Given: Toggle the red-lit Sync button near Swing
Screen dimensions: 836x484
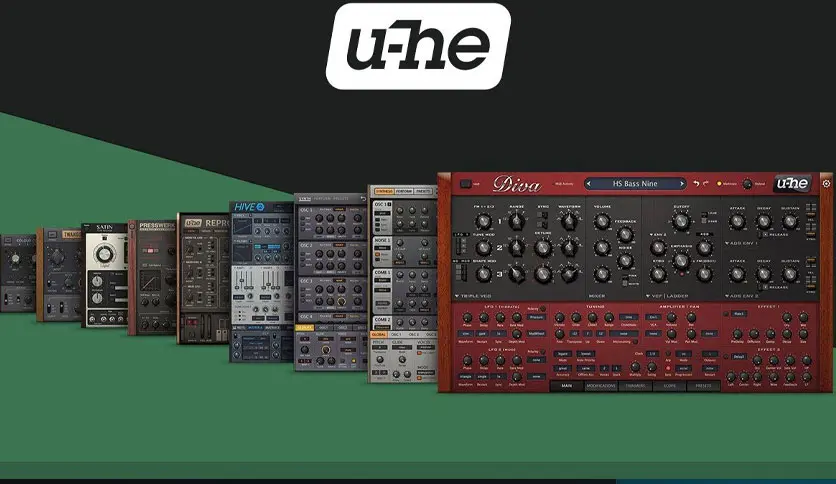Looking at the screenshot, I should click(x=668, y=368).
